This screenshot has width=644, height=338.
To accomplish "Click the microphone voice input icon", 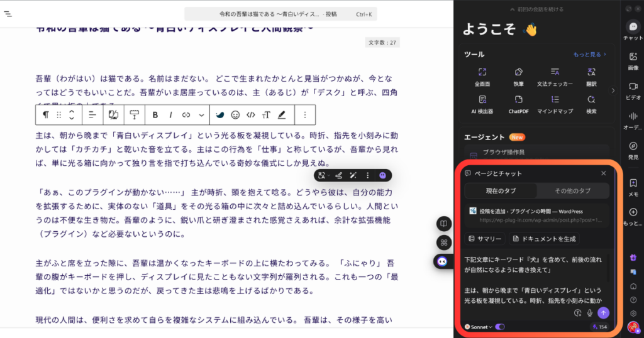I will pyautogui.click(x=590, y=312).
